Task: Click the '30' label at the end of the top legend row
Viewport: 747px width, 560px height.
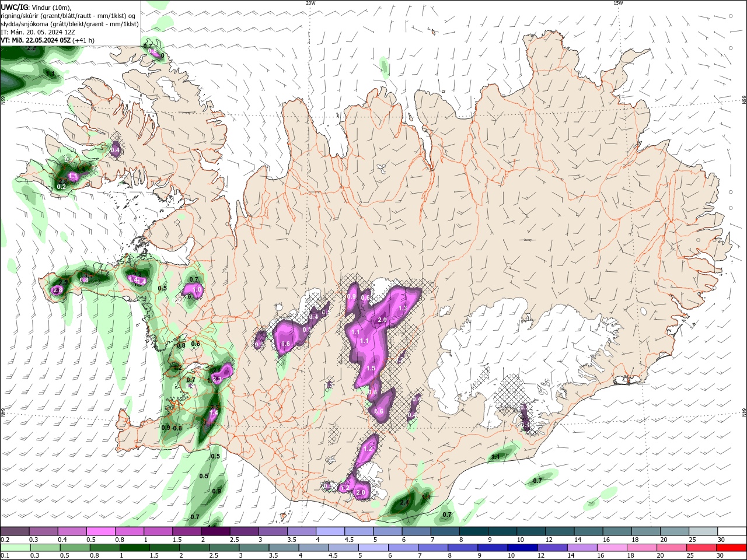Action: tap(722, 540)
